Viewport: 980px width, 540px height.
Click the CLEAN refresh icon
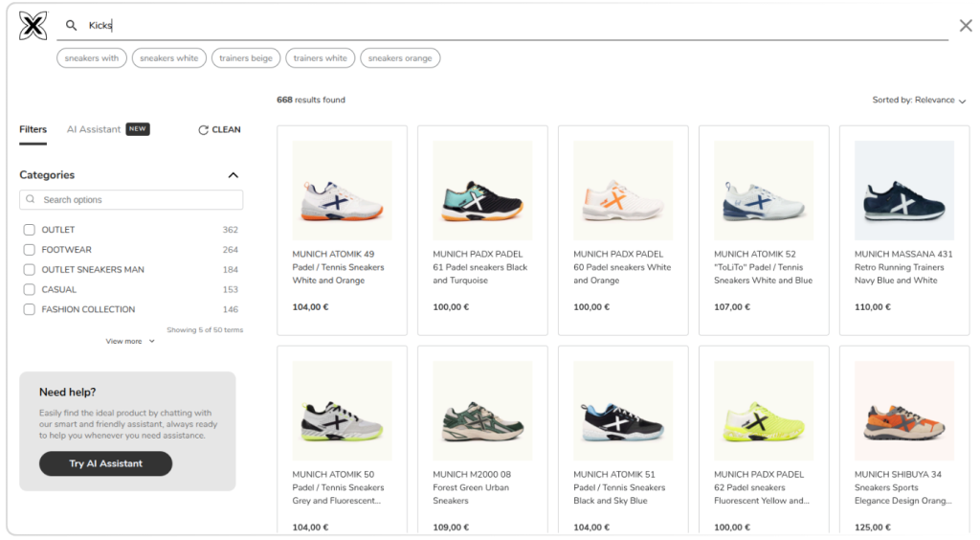tap(203, 130)
